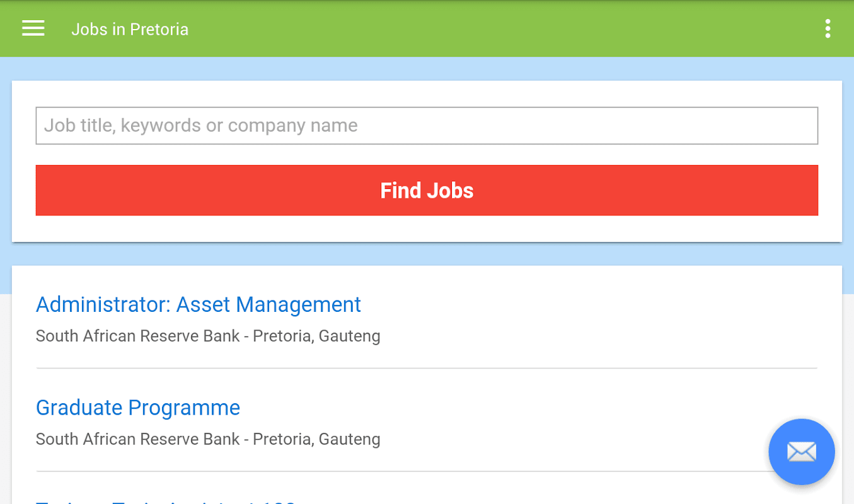Click the Jobs in Pretoria title
Viewport: 854px width, 504px height.
click(130, 30)
